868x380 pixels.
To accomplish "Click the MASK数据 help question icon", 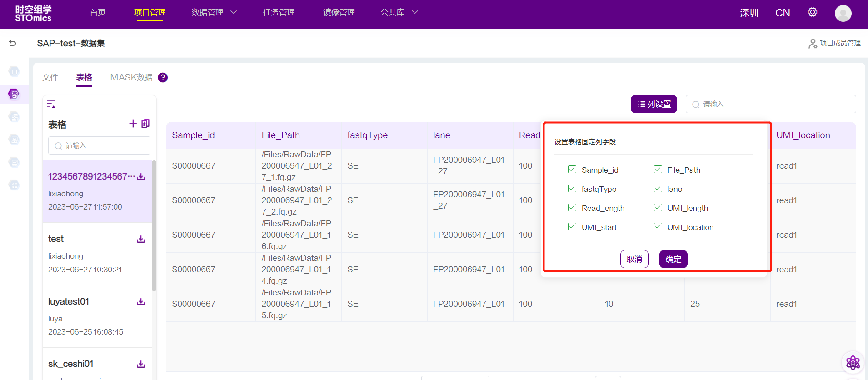I will tap(163, 78).
